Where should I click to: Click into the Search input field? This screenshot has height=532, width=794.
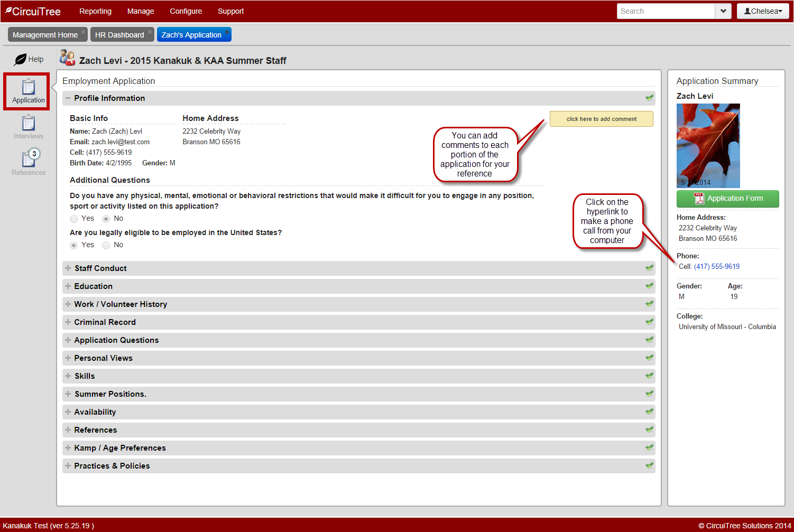[x=666, y=11]
